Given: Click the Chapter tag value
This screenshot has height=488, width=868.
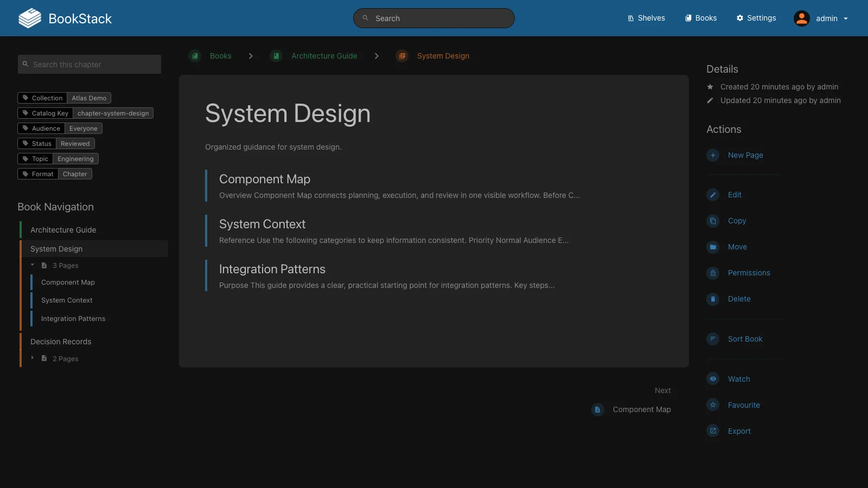Looking at the screenshot, I should pyautogui.click(x=75, y=174).
